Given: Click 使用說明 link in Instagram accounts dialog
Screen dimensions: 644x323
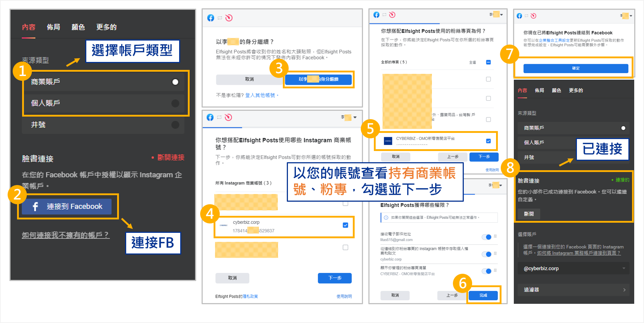Looking at the screenshot, I should [344, 296].
